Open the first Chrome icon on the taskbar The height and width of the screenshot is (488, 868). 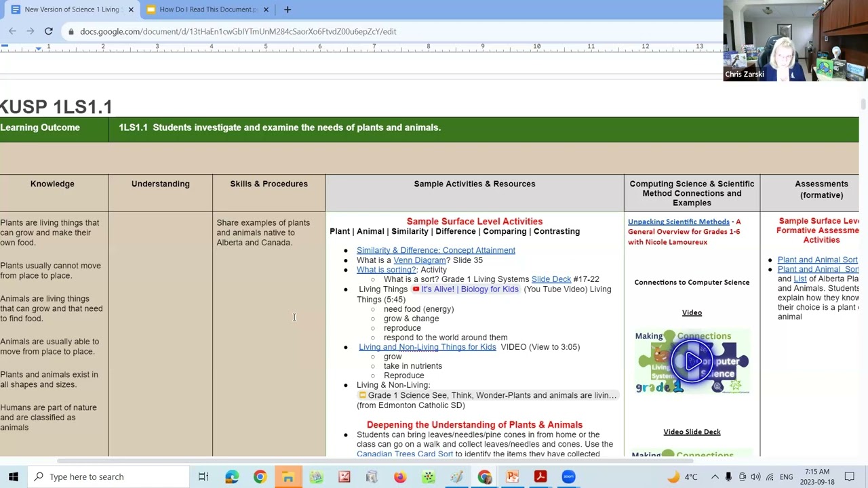260,476
